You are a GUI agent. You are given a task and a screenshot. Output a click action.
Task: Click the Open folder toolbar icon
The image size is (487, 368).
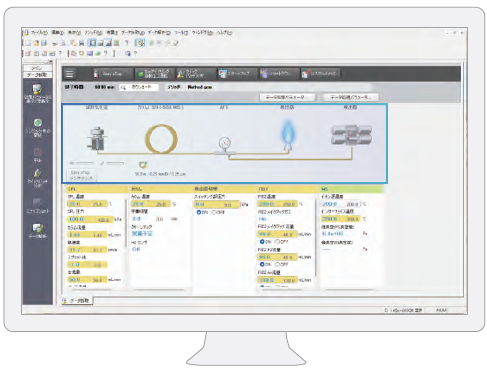[x=36, y=43]
